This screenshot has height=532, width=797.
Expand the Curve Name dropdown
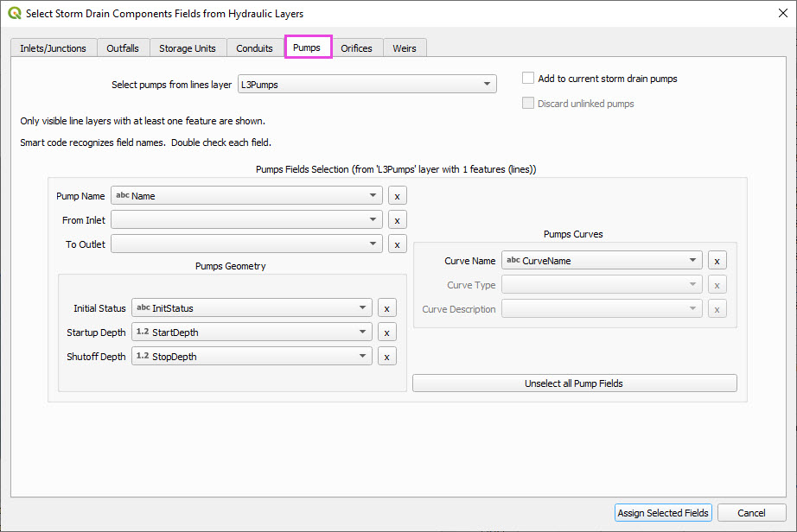(x=602, y=261)
